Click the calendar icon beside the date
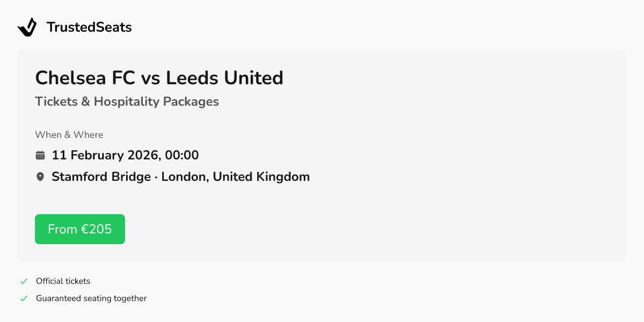 pos(40,156)
